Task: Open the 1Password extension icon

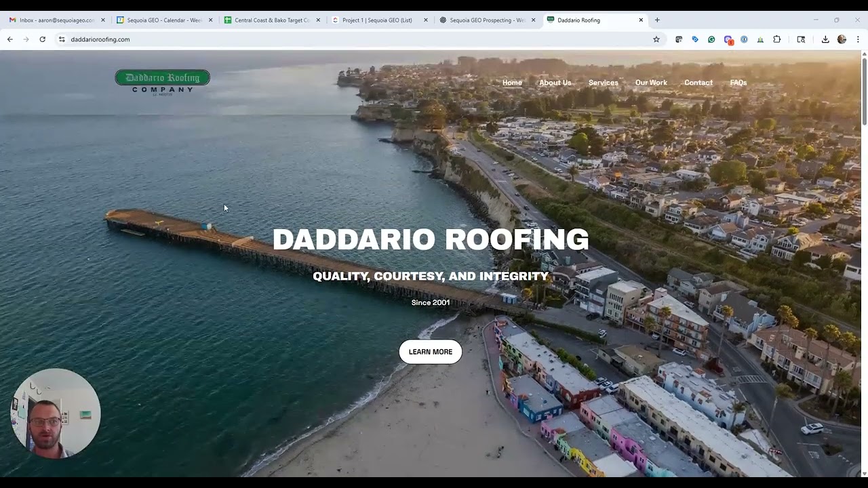Action: [744, 39]
